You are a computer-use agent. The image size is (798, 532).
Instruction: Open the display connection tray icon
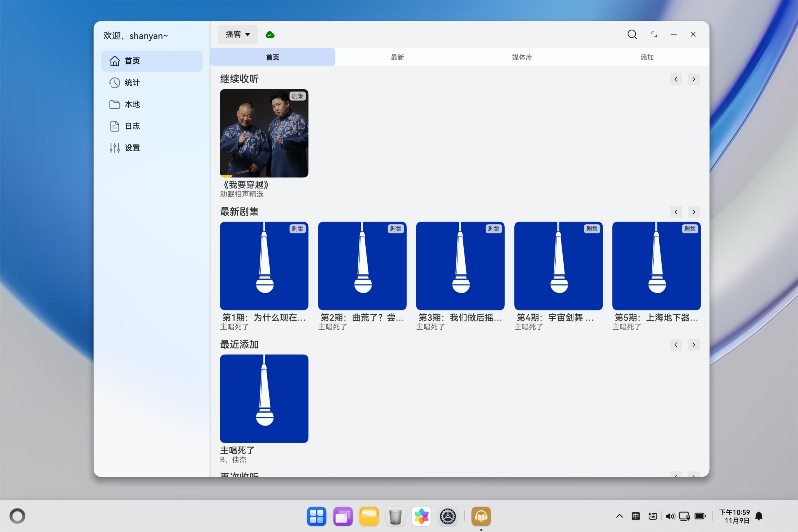point(684,516)
